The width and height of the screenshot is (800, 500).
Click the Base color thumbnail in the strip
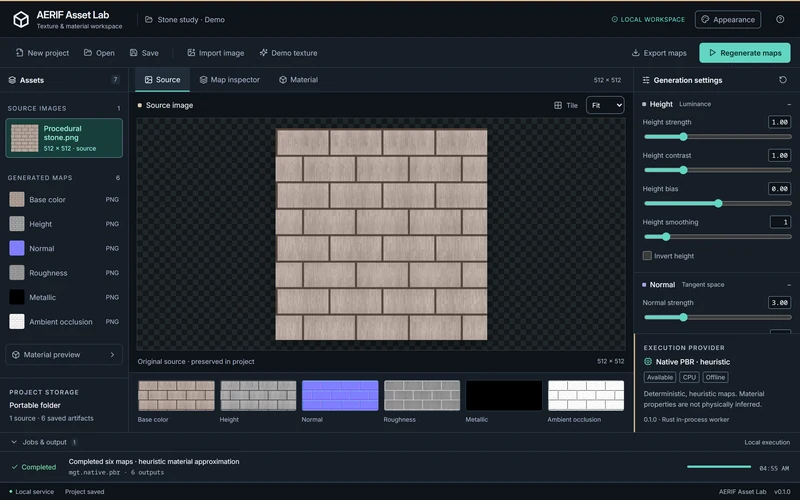(177, 395)
